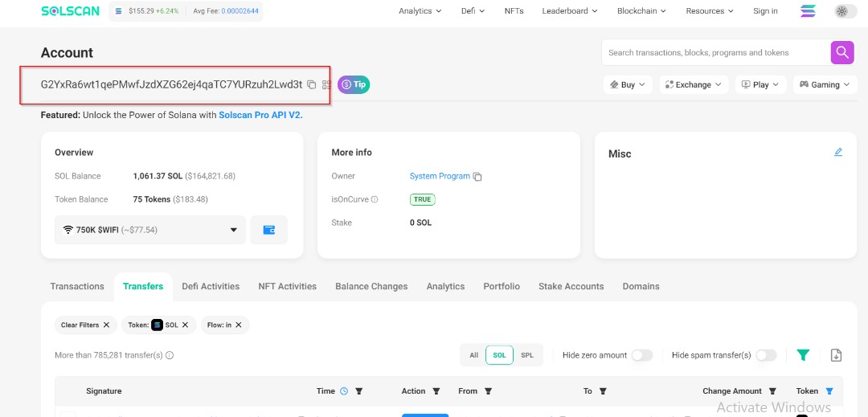Show the address QR code
The height and width of the screenshot is (417, 868).
[x=326, y=84]
